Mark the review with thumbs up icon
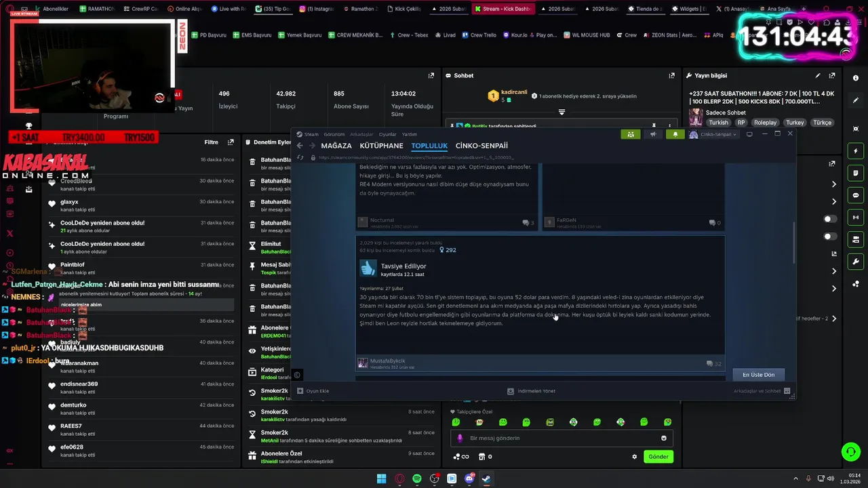868x488 pixels. pos(368,268)
